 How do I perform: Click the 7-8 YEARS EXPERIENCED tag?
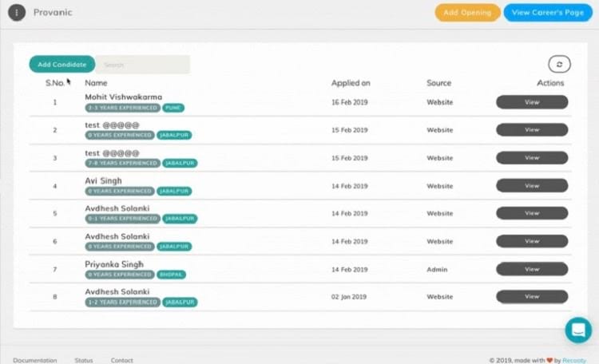click(122, 163)
